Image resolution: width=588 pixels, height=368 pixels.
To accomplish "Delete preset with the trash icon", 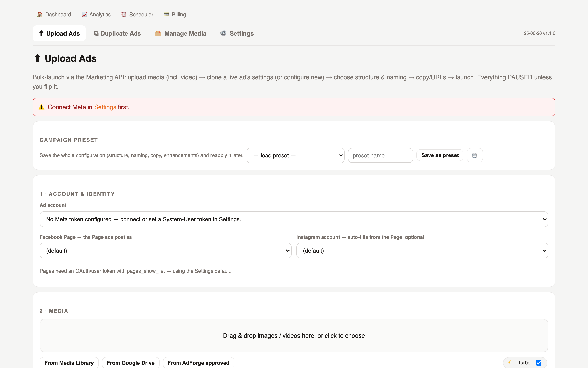I will pos(474,155).
